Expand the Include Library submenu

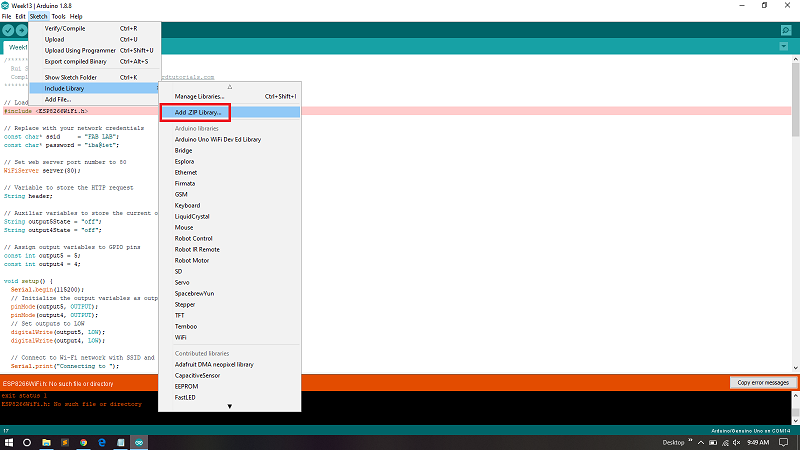(x=95, y=88)
